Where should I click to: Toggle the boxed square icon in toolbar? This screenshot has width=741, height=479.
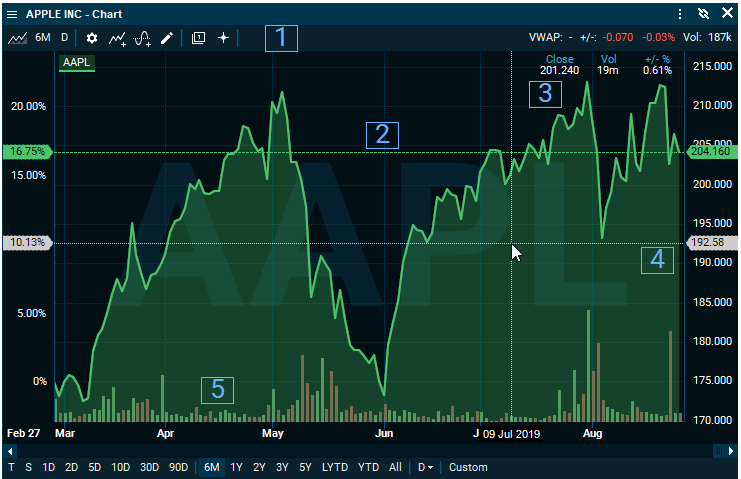click(198, 38)
